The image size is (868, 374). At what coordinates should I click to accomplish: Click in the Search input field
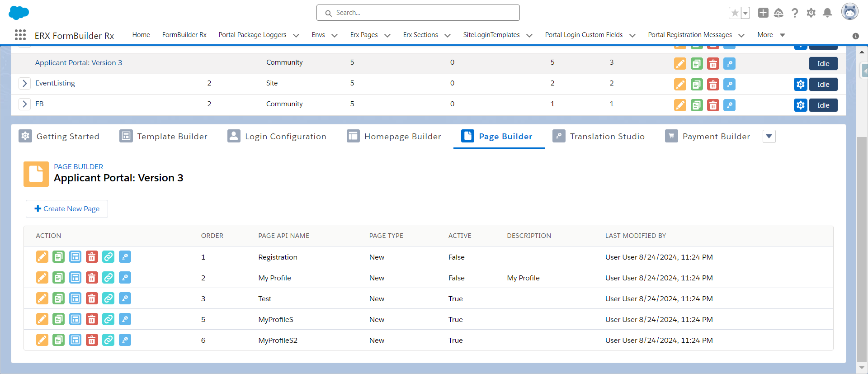(418, 13)
